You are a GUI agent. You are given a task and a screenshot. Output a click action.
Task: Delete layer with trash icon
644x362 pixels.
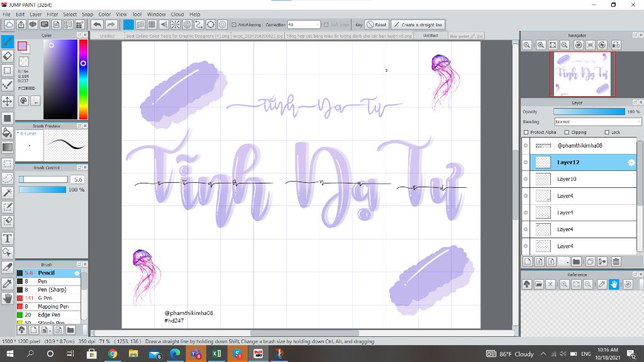pyautogui.click(x=616, y=261)
